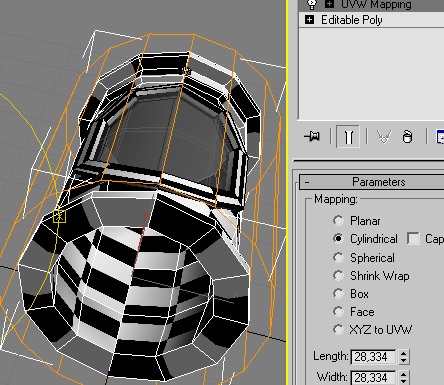Click the Width value field
444x385 pixels.
click(x=373, y=378)
